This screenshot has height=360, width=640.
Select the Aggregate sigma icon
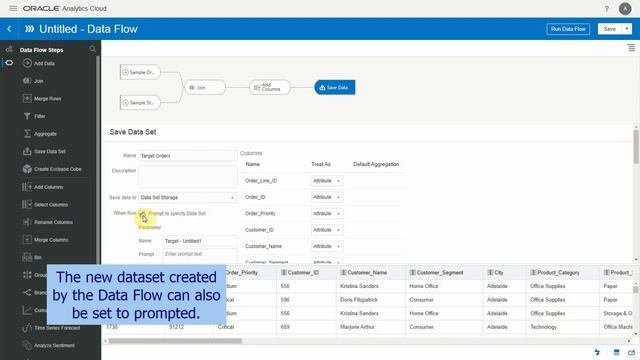coord(27,134)
